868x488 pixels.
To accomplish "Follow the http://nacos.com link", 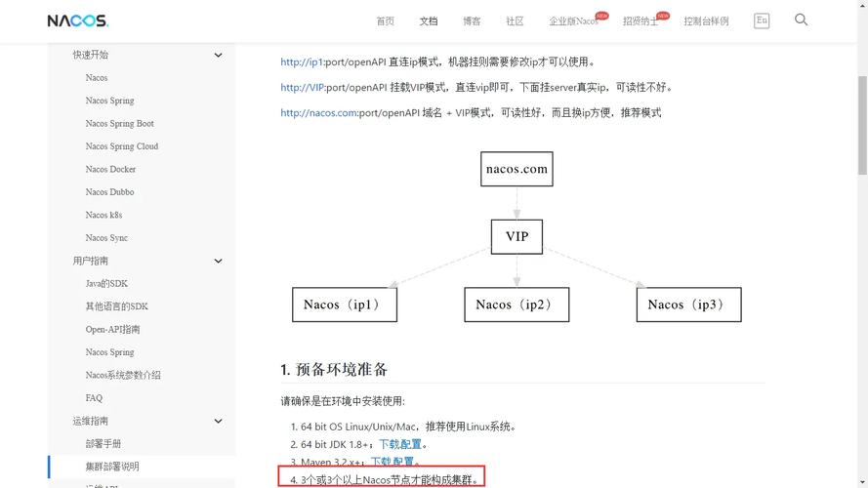I will 319,113.
